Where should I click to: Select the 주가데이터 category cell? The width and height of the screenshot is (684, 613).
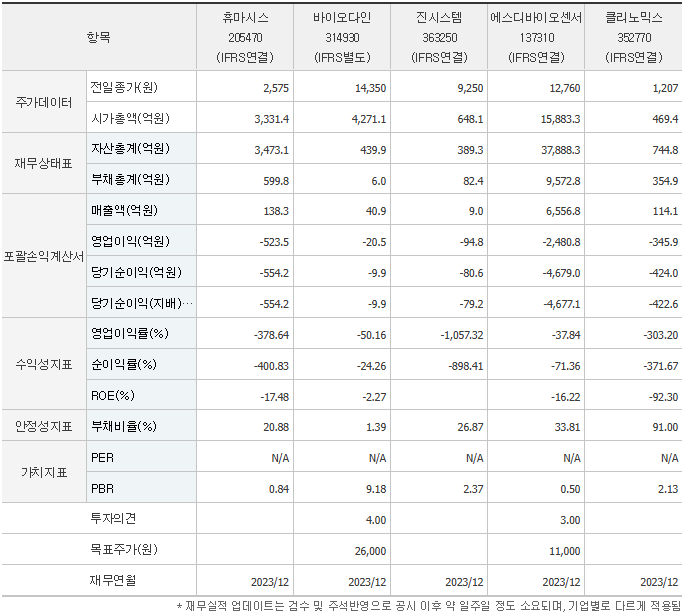(x=44, y=102)
